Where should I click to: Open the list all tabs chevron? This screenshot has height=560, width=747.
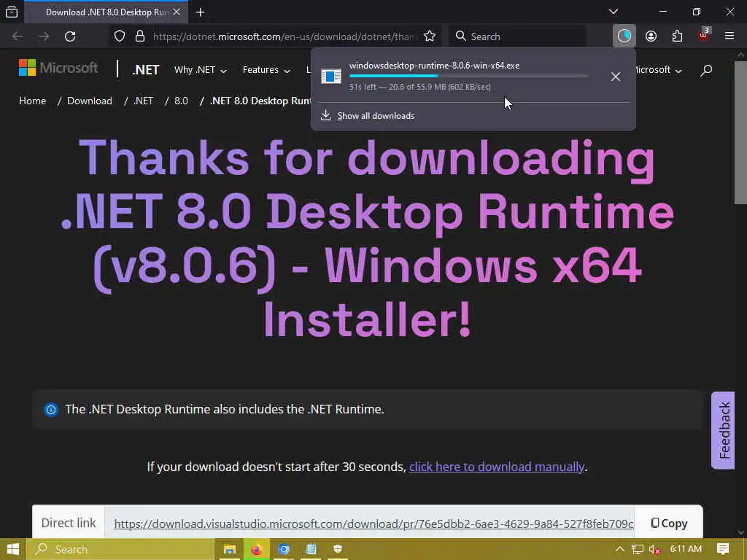[x=613, y=12]
